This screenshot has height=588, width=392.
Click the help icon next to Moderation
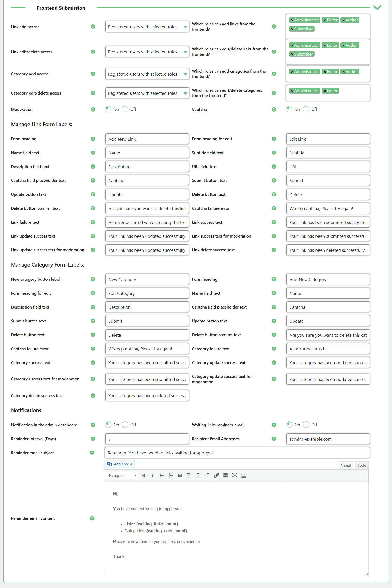click(93, 110)
